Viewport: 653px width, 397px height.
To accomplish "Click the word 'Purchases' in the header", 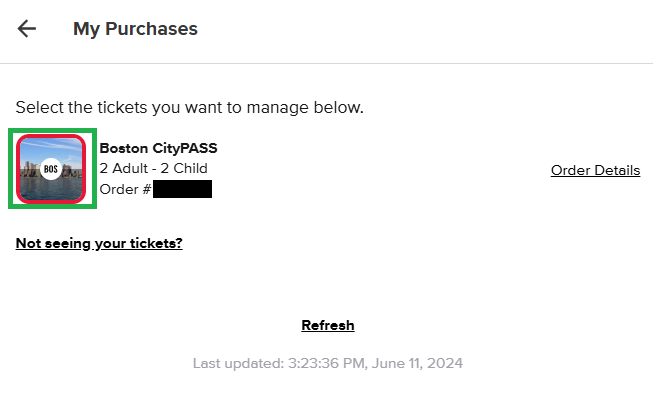I will pyautogui.click(x=151, y=29).
